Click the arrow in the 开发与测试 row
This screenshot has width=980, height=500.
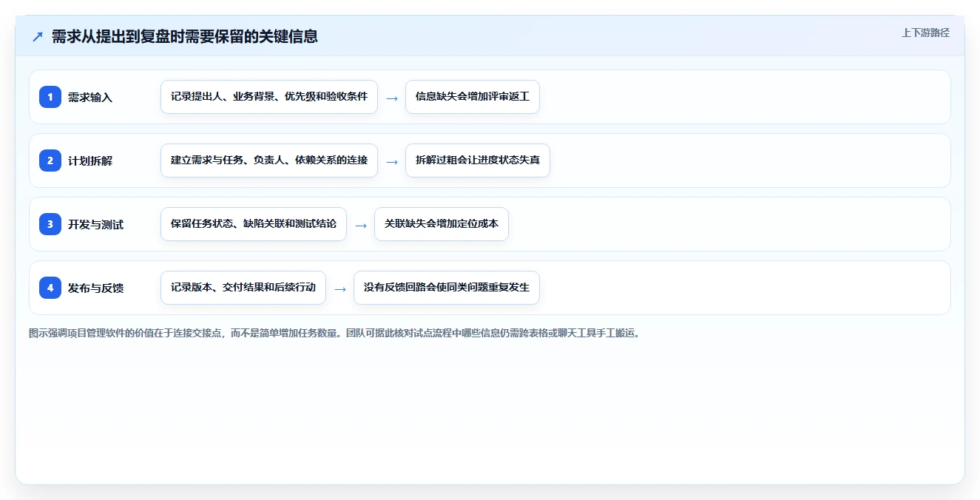pos(361,225)
